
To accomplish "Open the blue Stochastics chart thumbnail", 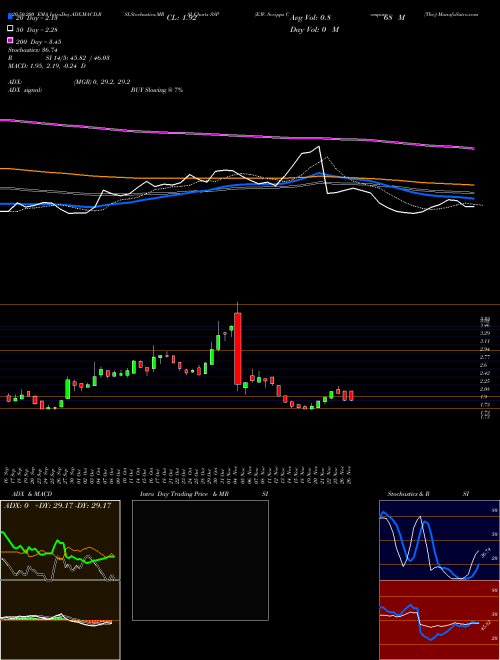I will (439, 540).
